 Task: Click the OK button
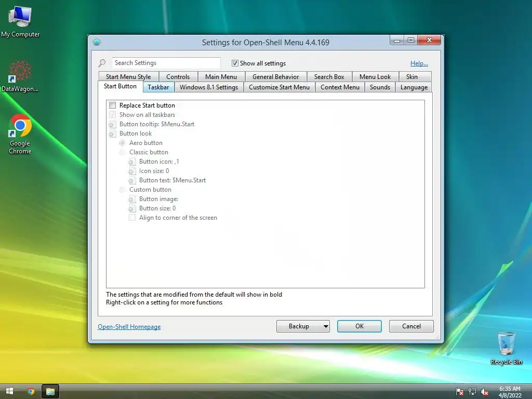point(360,326)
